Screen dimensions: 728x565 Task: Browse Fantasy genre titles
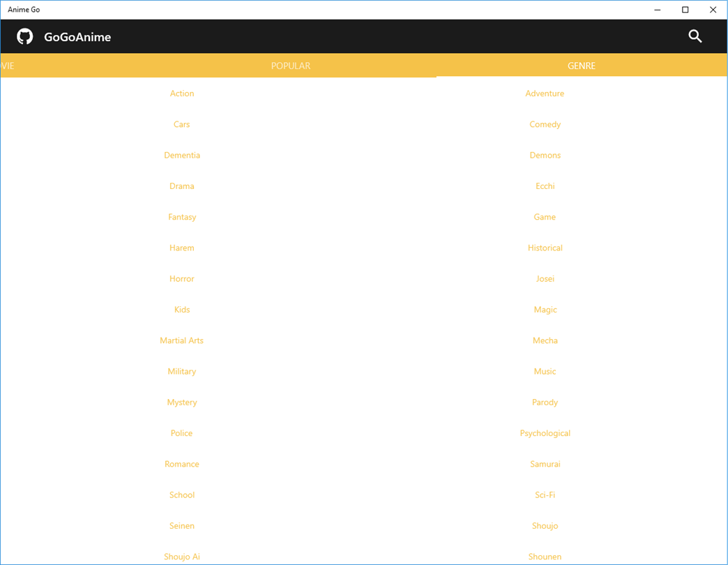pos(182,217)
